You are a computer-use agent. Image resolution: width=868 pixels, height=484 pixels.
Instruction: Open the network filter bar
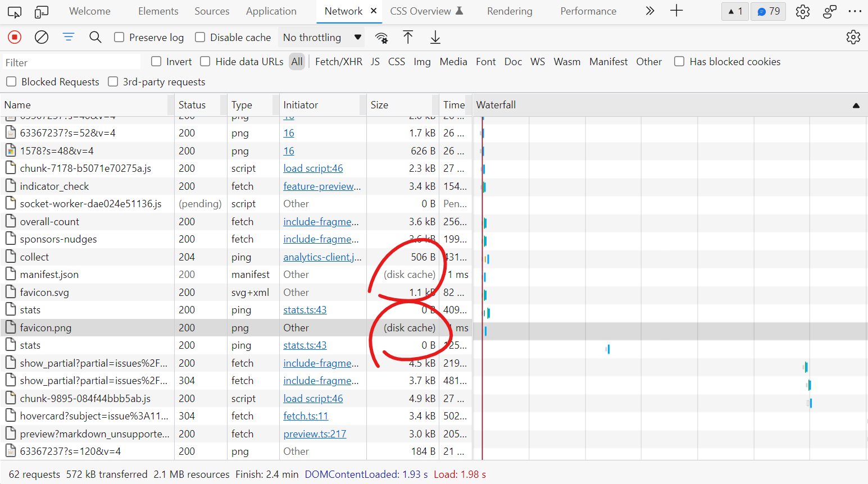click(x=69, y=37)
